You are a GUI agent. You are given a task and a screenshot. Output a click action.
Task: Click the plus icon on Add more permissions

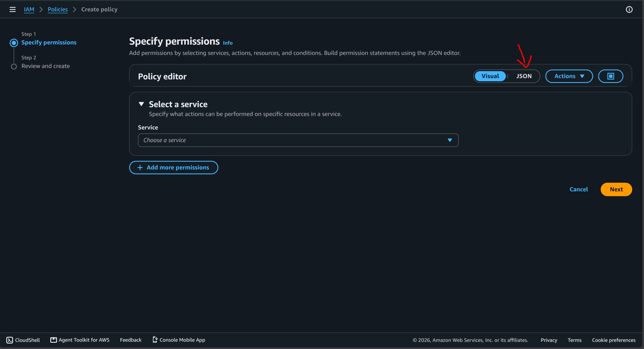click(x=140, y=167)
